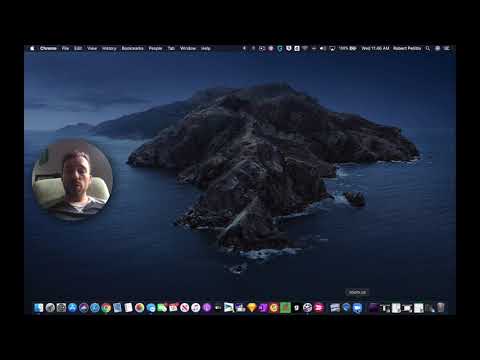
Task: Open the Tab menu
Action: tap(171, 48)
